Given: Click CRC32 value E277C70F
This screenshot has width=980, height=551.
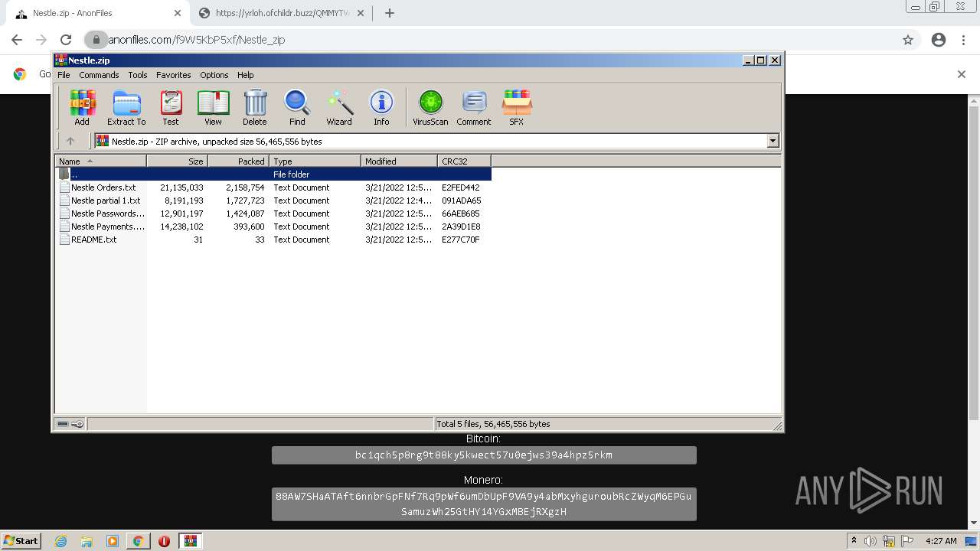Looking at the screenshot, I should [461, 240].
